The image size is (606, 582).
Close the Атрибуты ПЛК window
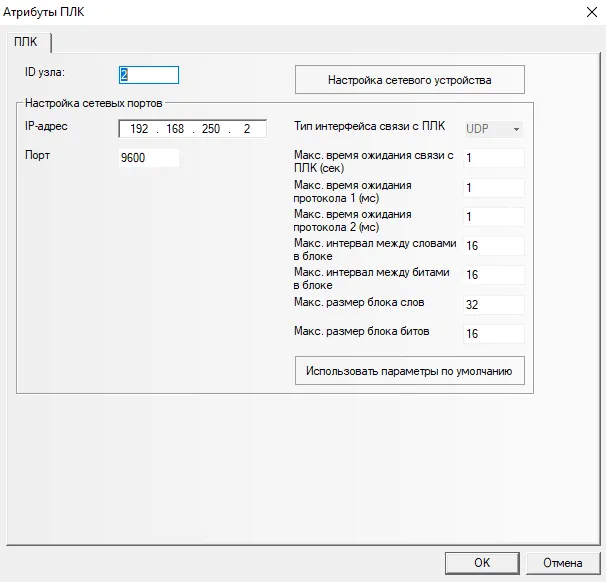584,11
